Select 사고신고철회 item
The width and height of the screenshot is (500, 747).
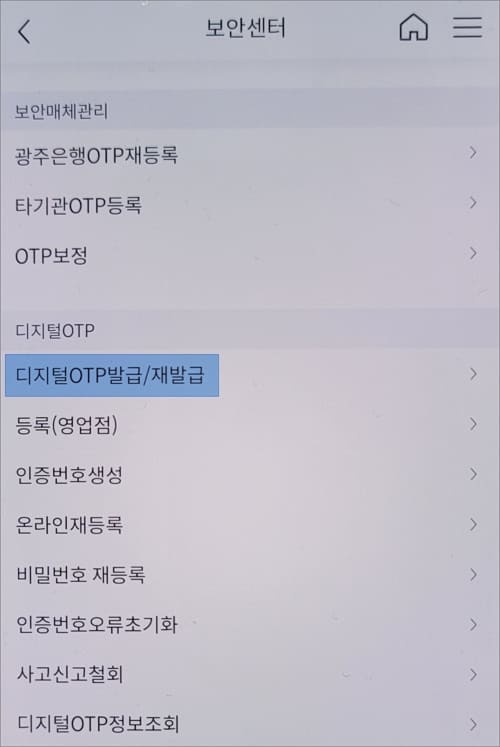click(250, 675)
